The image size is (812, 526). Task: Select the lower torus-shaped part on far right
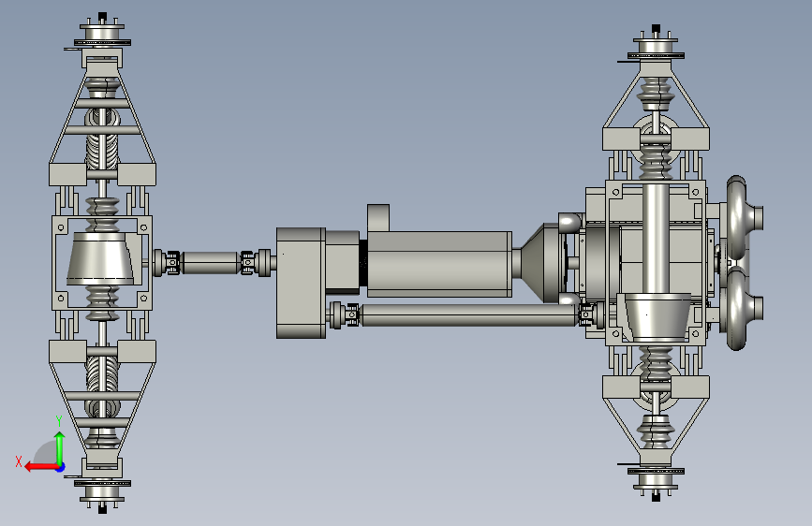[738, 308]
